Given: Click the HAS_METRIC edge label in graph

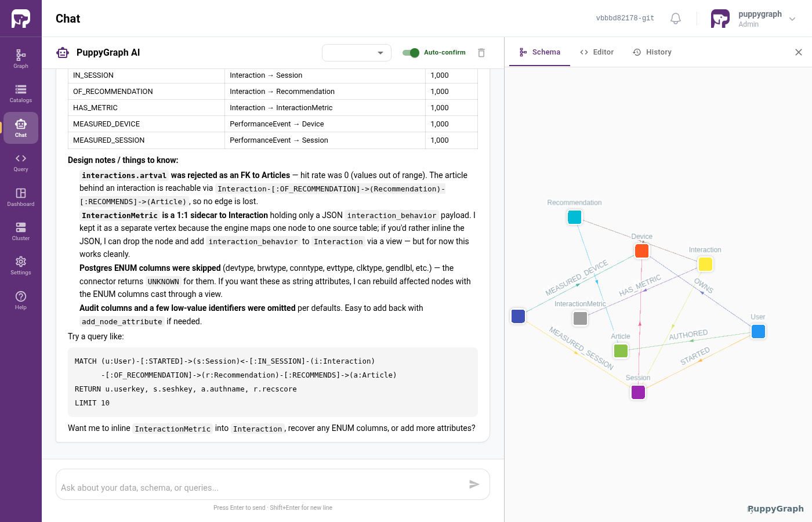Looking at the screenshot, I should click(x=640, y=285).
